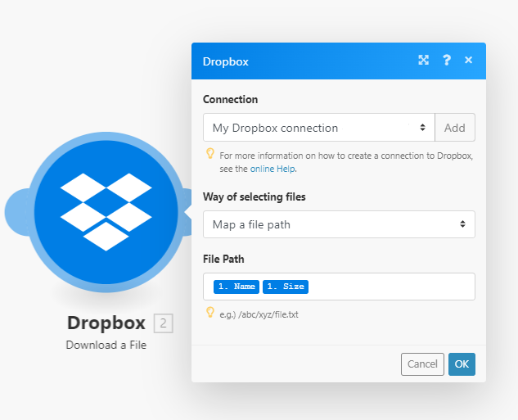Select the '1. Size' mapped pill

[286, 287]
